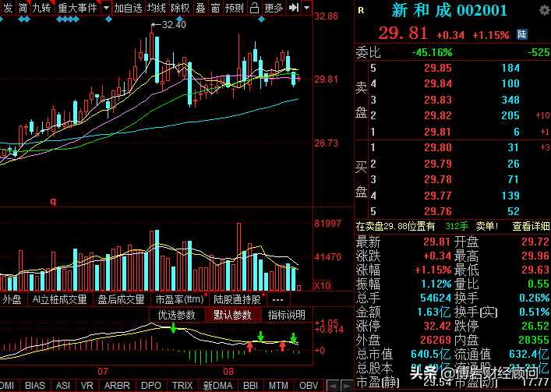Expand more sub-chart tabs with the --- button
Screen dimensions: 551x392
278,299
